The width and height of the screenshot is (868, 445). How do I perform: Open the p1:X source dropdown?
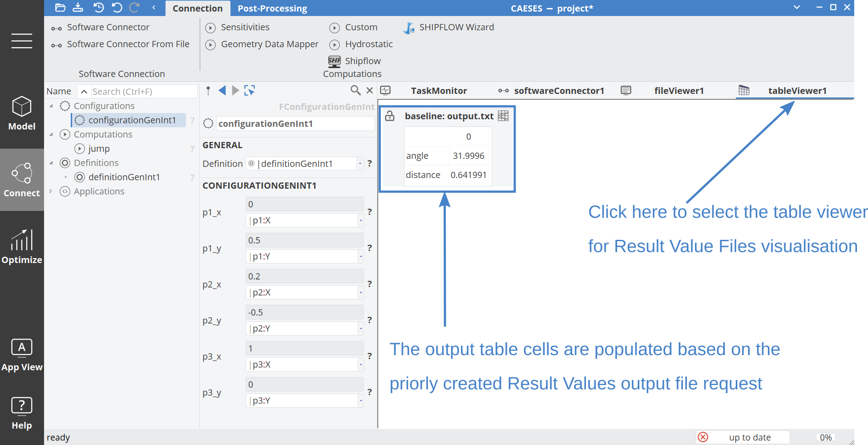click(x=360, y=220)
